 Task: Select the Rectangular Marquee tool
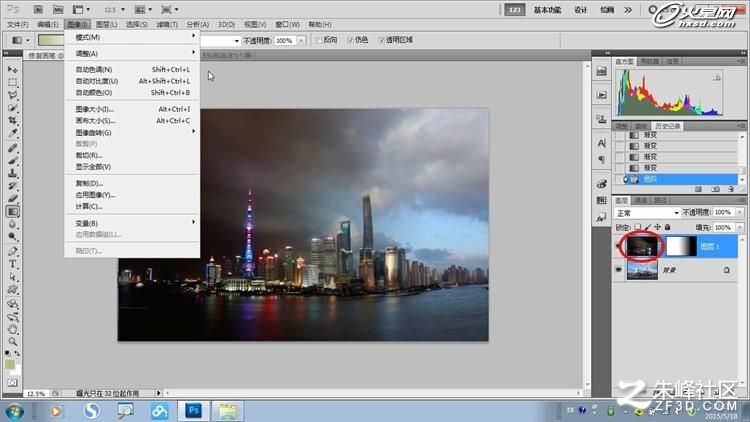(x=13, y=82)
